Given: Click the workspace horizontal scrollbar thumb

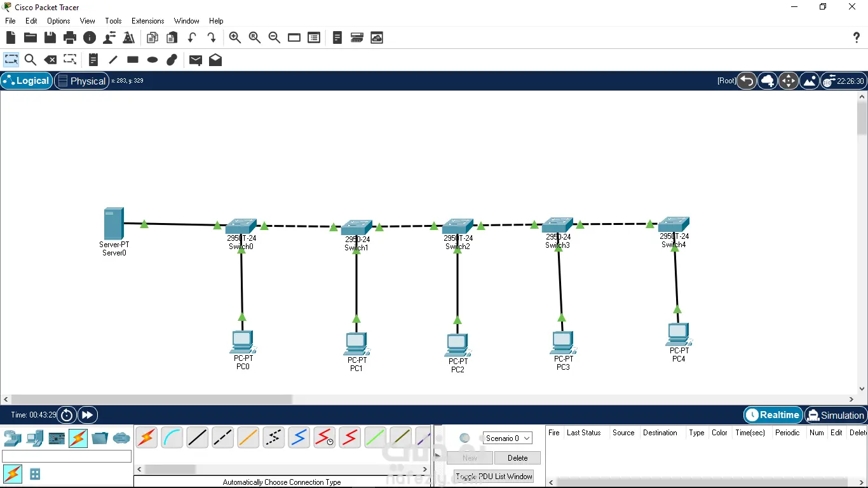Looking at the screenshot, I should click(151, 400).
